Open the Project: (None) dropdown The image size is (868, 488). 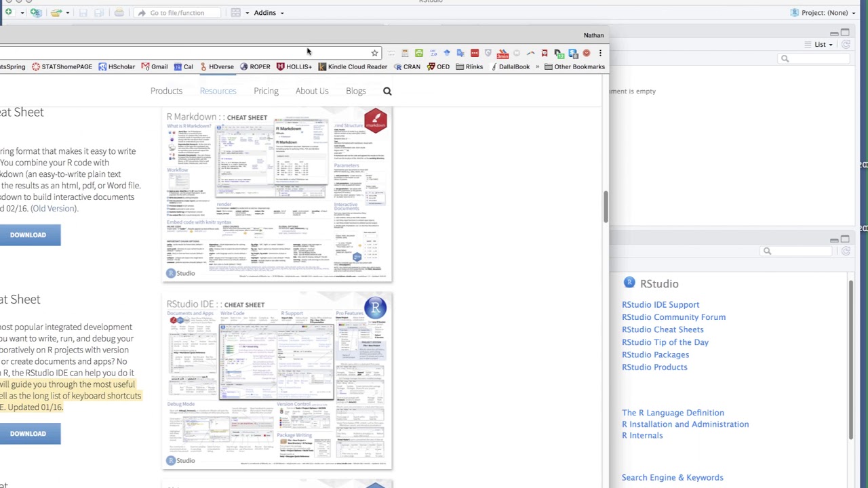point(823,12)
